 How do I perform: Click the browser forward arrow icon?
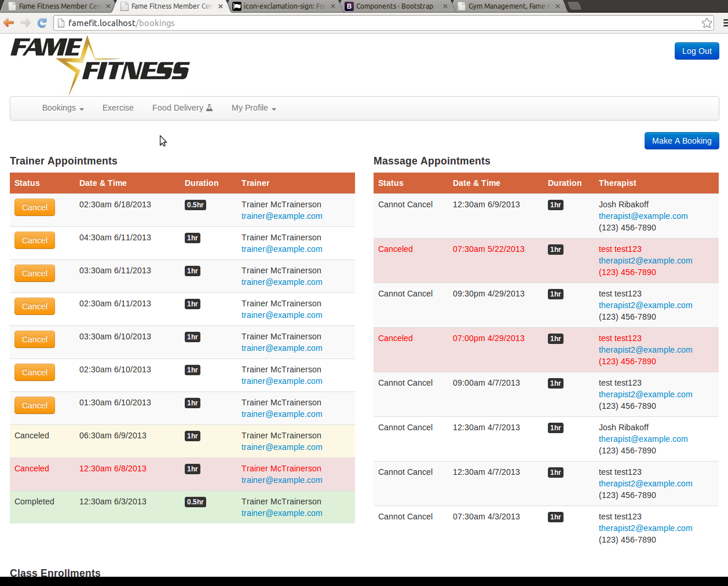click(x=25, y=23)
